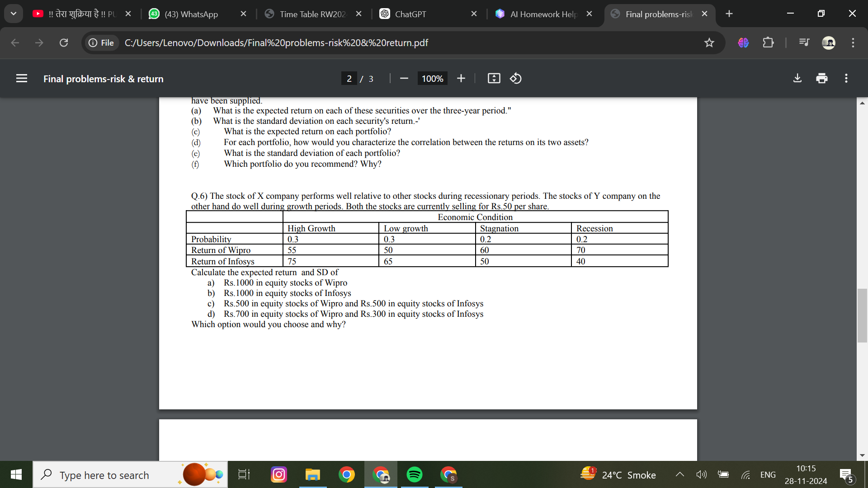Click the back navigation arrow
868x488 pixels.
point(14,42)
